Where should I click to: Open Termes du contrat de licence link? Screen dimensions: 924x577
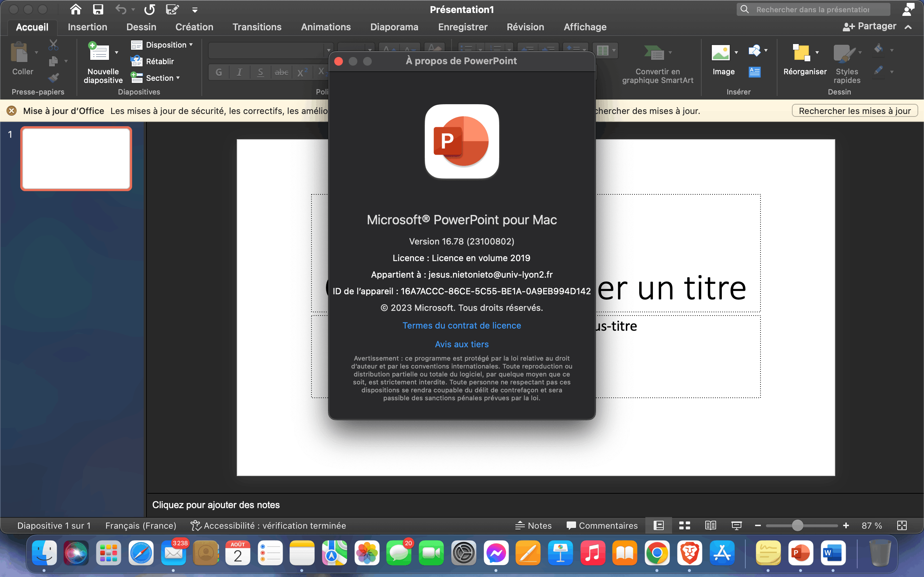462,325
